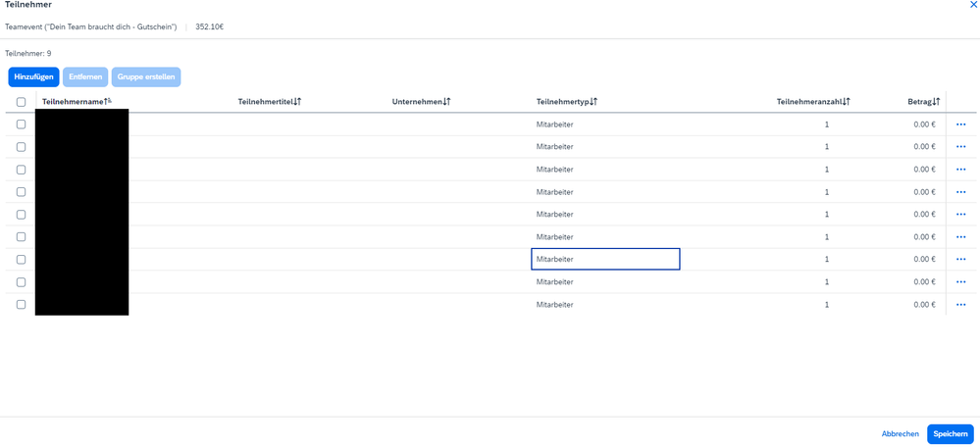Click the Teamevent expense title text
Screen dimensions: 980x447
[91, 26]
